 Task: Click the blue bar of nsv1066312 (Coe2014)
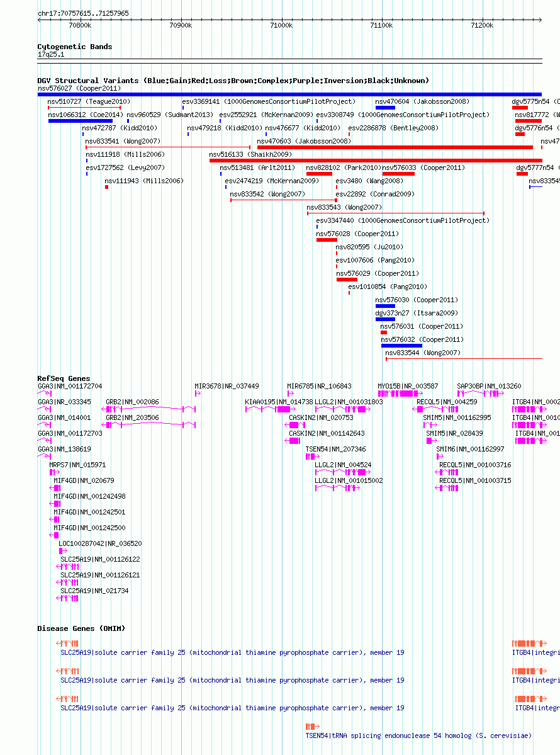(81, 121)
